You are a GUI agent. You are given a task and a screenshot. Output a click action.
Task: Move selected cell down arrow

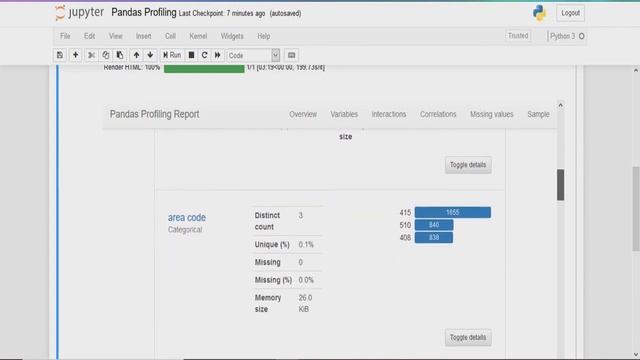[x=150, y=55]
